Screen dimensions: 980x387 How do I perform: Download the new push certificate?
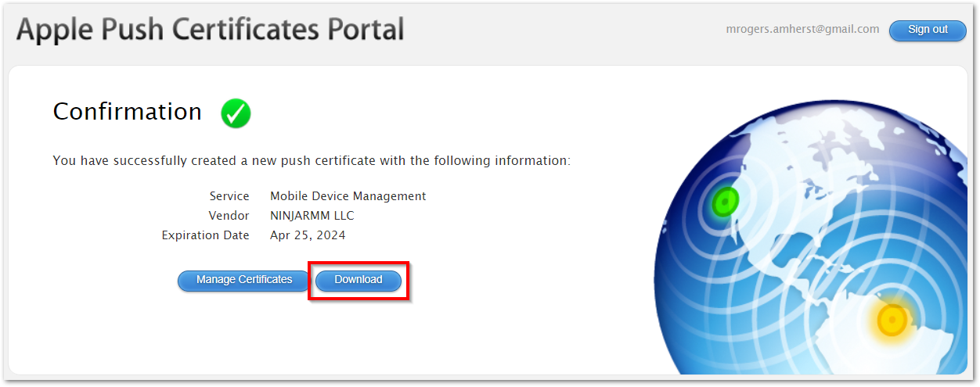point(358,280)
